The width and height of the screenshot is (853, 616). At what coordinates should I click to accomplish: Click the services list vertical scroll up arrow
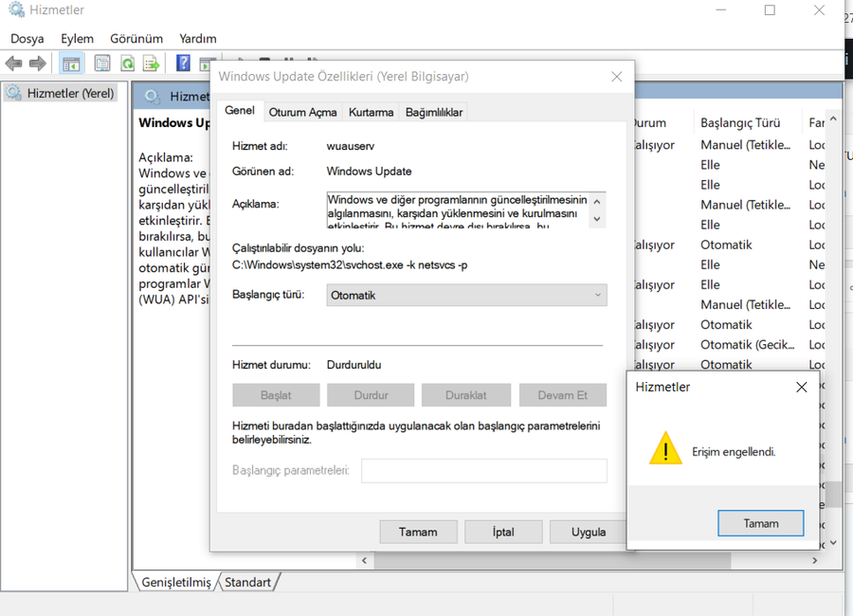(x=833, y=119)
